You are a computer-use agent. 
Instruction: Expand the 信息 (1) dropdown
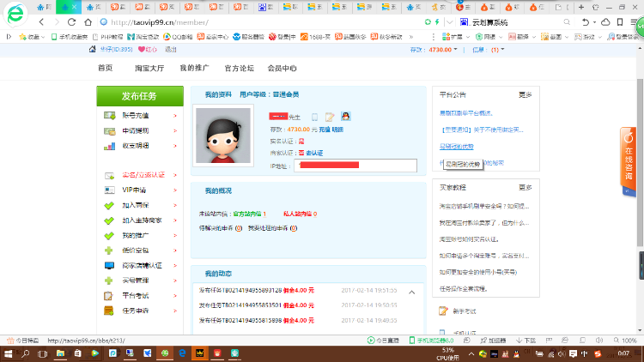click(502, 50)
